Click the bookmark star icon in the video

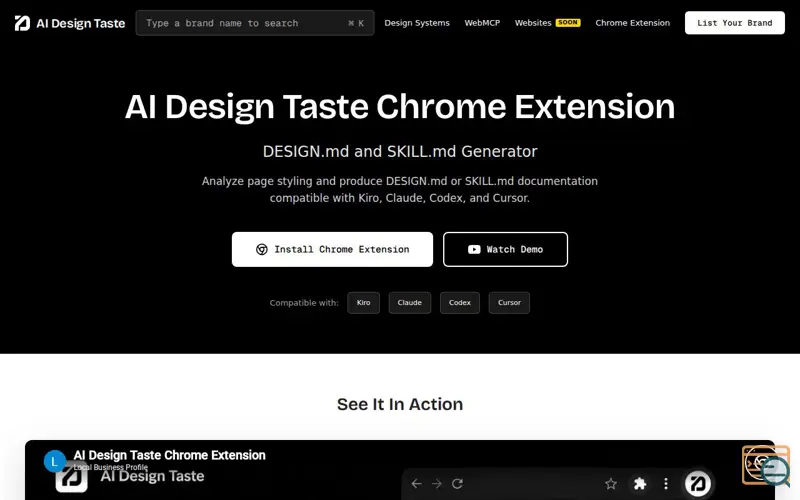611,484
